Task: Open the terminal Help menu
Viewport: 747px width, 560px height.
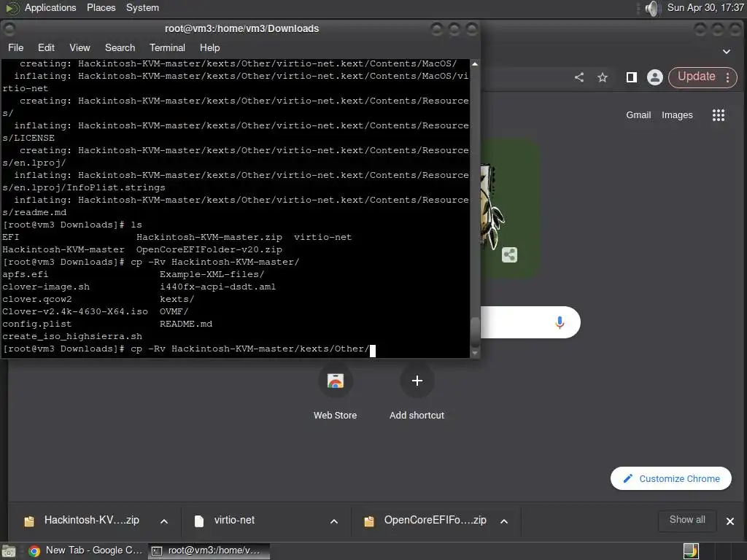Action: pos(209,47)
